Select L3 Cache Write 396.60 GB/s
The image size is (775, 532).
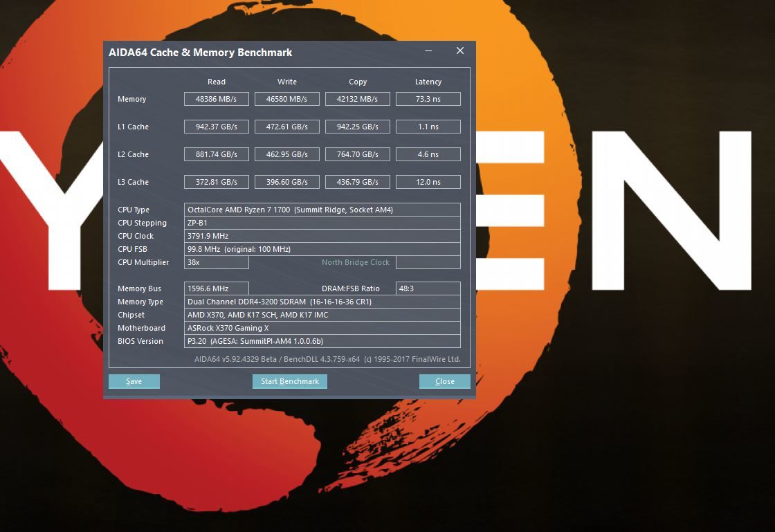pos(287,182)
